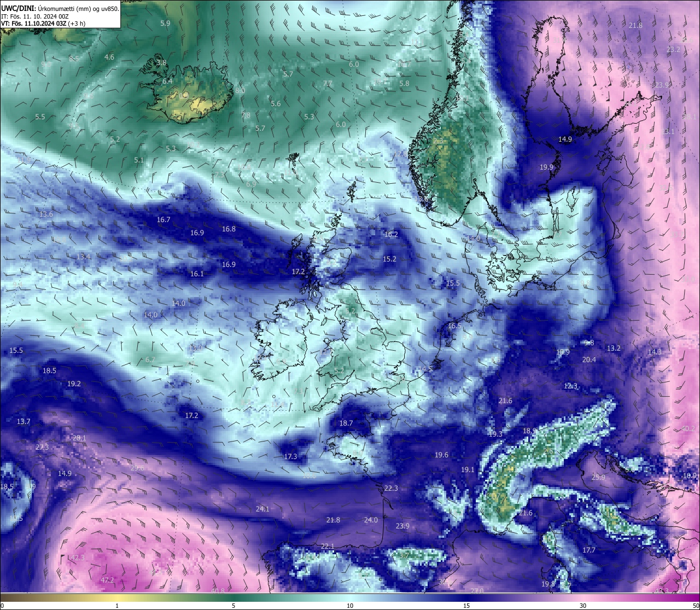700x610 pixels.
Task: Select the 0 tick on the color scale
Action: click(2, 606)
